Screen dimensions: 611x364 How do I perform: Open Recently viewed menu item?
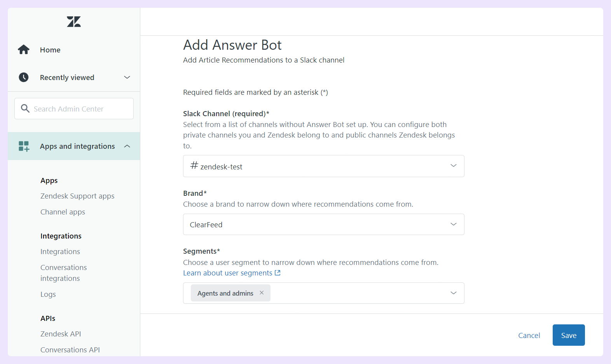[x=67, y=77]
